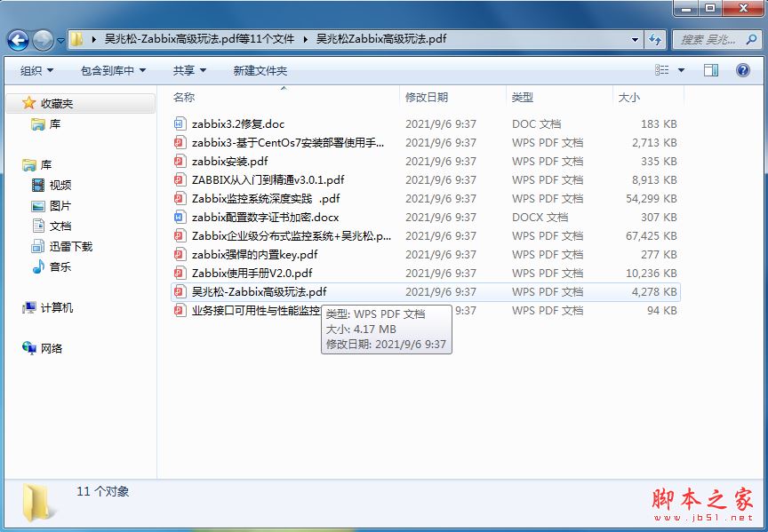
Task: Click the PDF icon of Zabbix使用手册V2.0.pdf
Action: click(180, 273)
